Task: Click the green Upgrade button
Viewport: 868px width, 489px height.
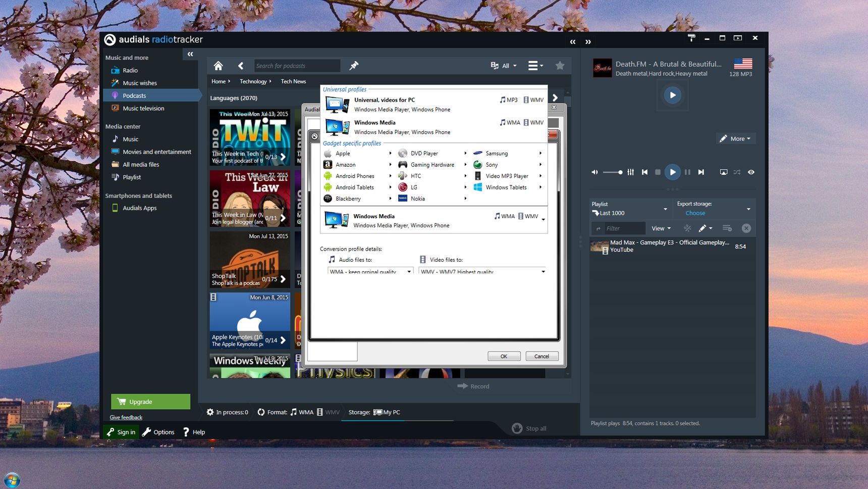Action: 150,402
